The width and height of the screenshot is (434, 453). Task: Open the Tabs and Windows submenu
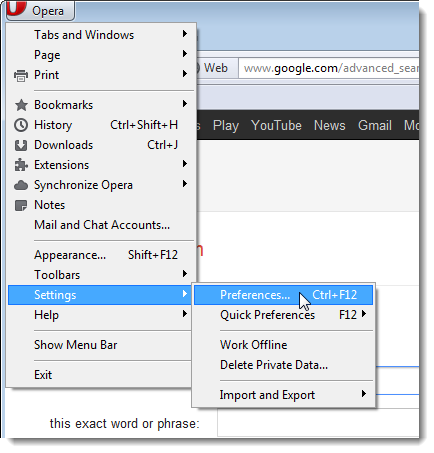tap(102, 35)
